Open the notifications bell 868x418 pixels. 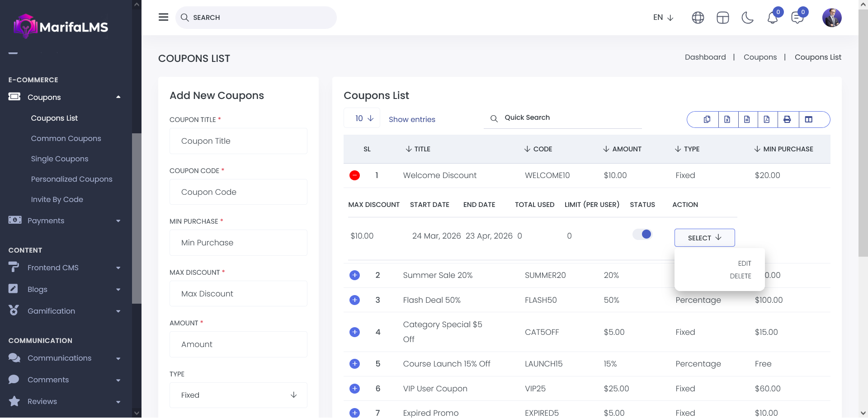coord(773,18)
